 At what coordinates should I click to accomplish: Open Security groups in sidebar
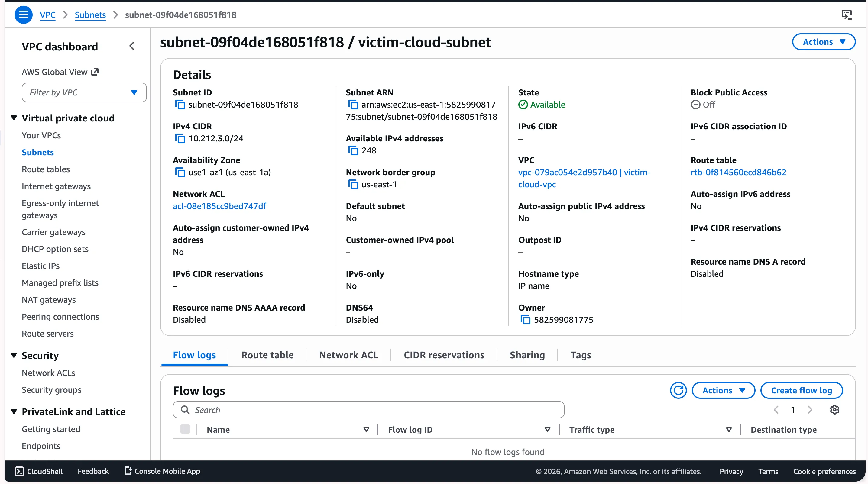tap(52, 390)
